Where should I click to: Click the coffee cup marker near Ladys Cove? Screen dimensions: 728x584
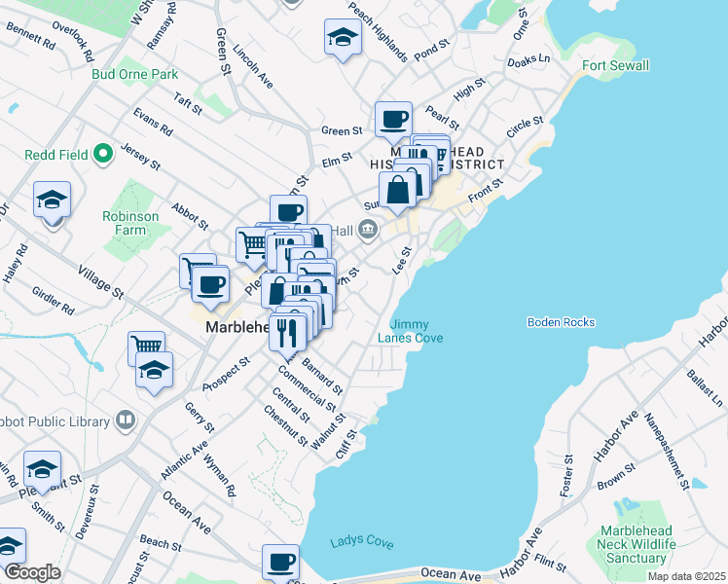pos(281,562)
